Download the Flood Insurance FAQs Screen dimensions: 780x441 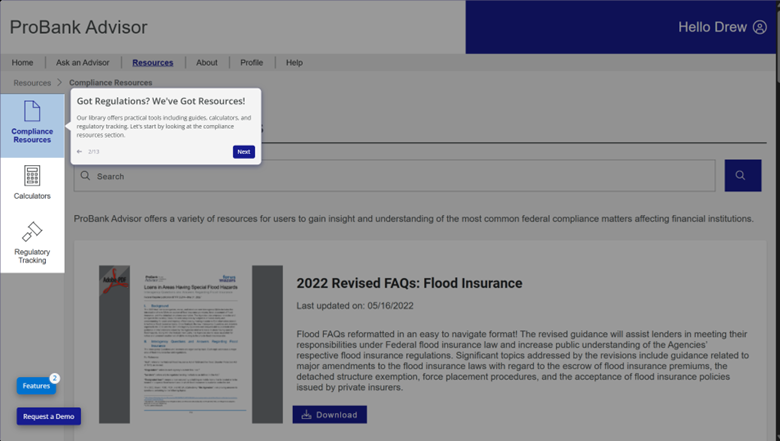coord(330,415)
